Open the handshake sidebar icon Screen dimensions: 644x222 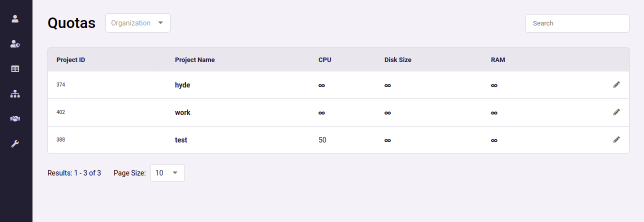click(x=15, y=118)
